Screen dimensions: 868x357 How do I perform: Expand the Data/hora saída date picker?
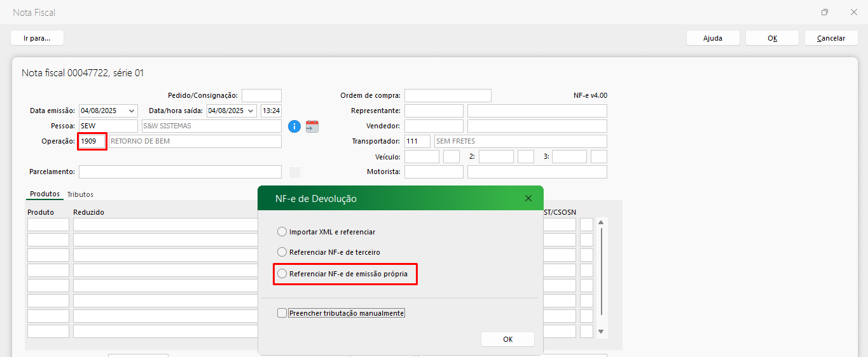(x=251, y=111)
